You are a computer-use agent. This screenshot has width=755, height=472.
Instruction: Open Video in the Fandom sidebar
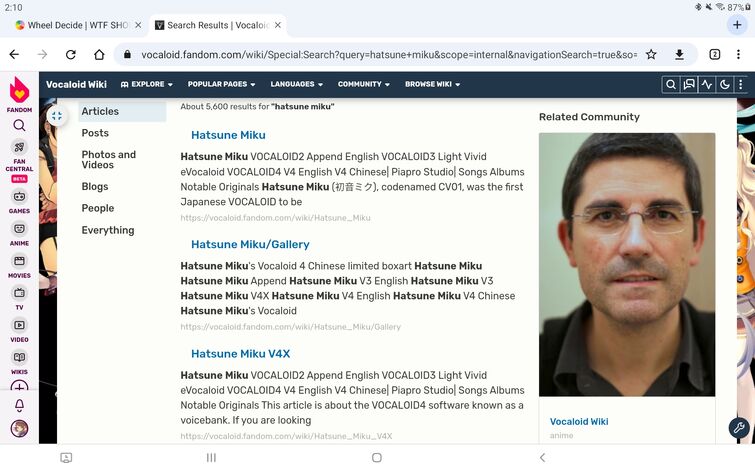[19, 331]
